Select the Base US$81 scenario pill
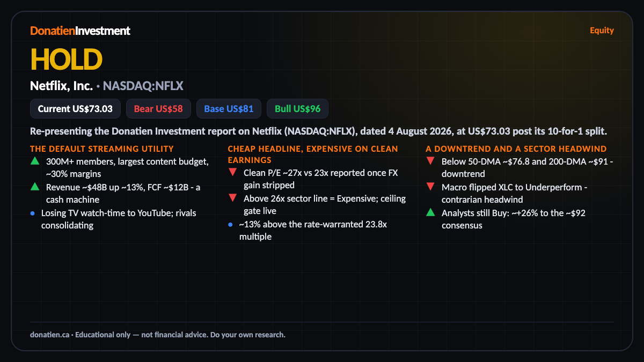Image resolution: width=644 pixels, height=362 pixels. click(x=229, y=109)
